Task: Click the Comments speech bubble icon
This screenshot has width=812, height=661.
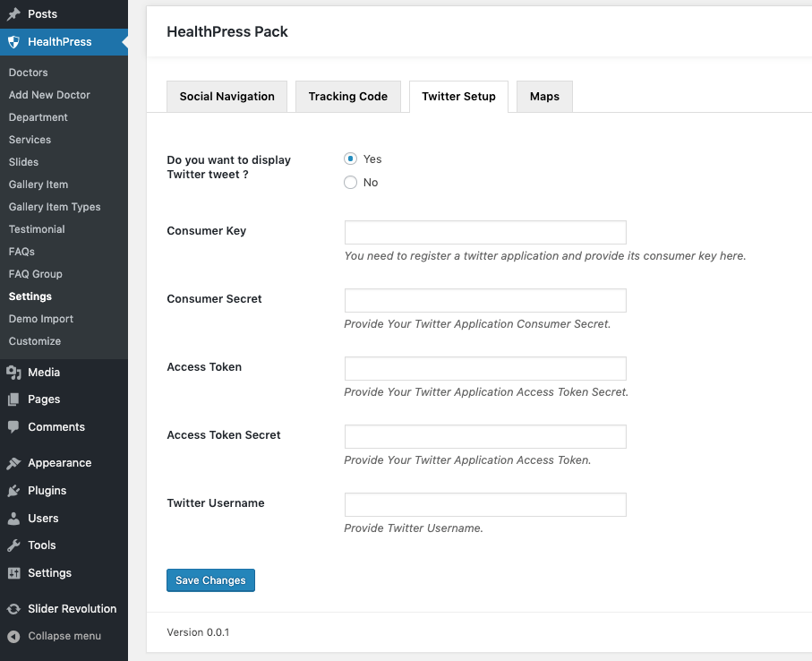Action: coord(13,427)
